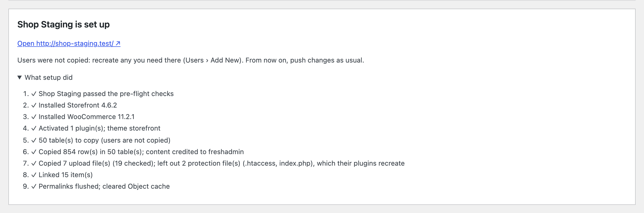644x213 pixels.
Task: Click the checkmark beside Permalinks flushed step
Action: point(34,187)
